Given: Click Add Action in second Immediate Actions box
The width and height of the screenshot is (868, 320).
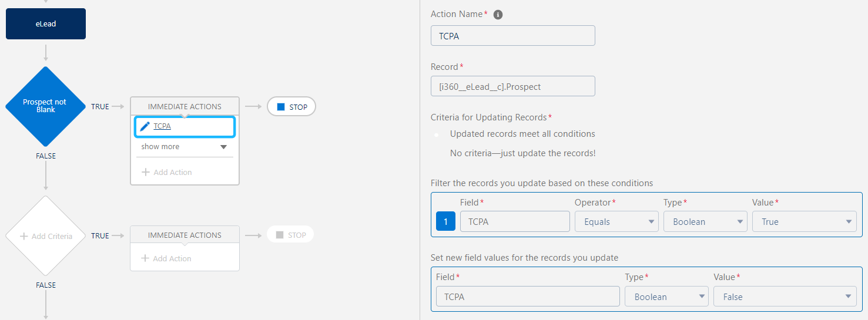Looking at the screenshot, I should (x=167, y=258).
